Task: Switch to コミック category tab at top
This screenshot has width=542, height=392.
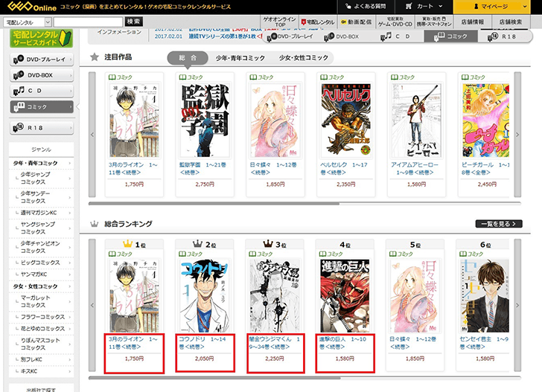Action: 451,36
